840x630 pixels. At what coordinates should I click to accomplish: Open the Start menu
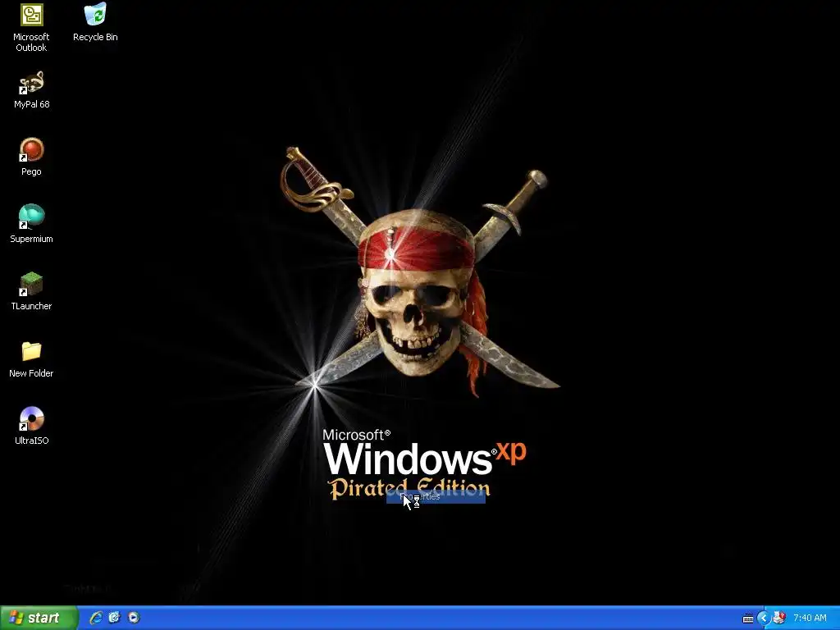[39, 618]
